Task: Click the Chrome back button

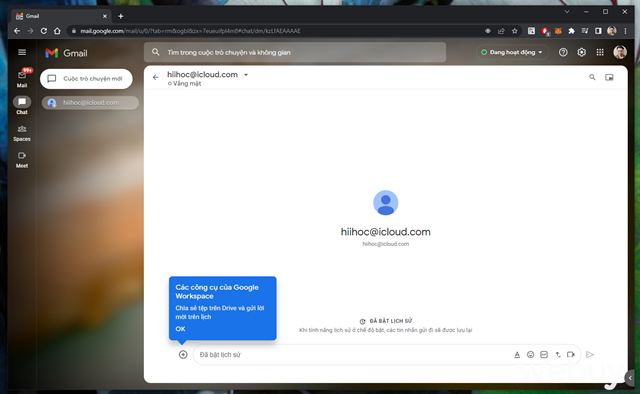Action: pyautogui.click(x=17, y=31)
